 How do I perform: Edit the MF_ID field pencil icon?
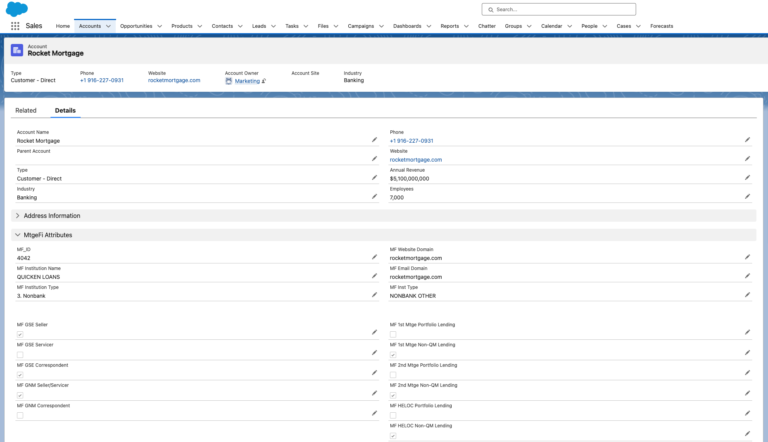coord(374,257)
